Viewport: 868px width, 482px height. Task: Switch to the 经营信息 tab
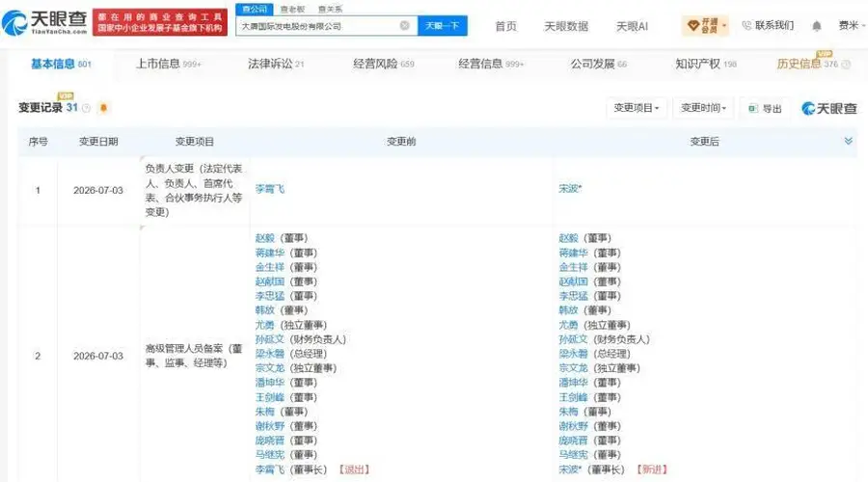click(x=491, y=65)
